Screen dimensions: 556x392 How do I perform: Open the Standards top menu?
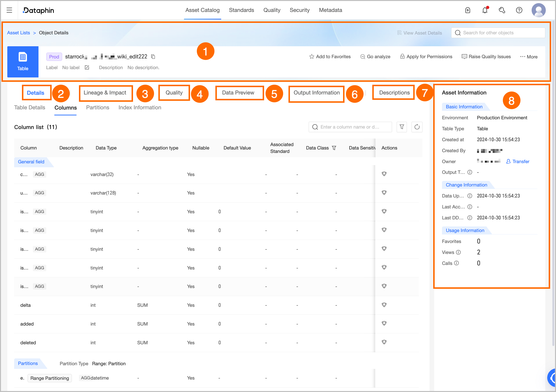[x=241, y=10]
